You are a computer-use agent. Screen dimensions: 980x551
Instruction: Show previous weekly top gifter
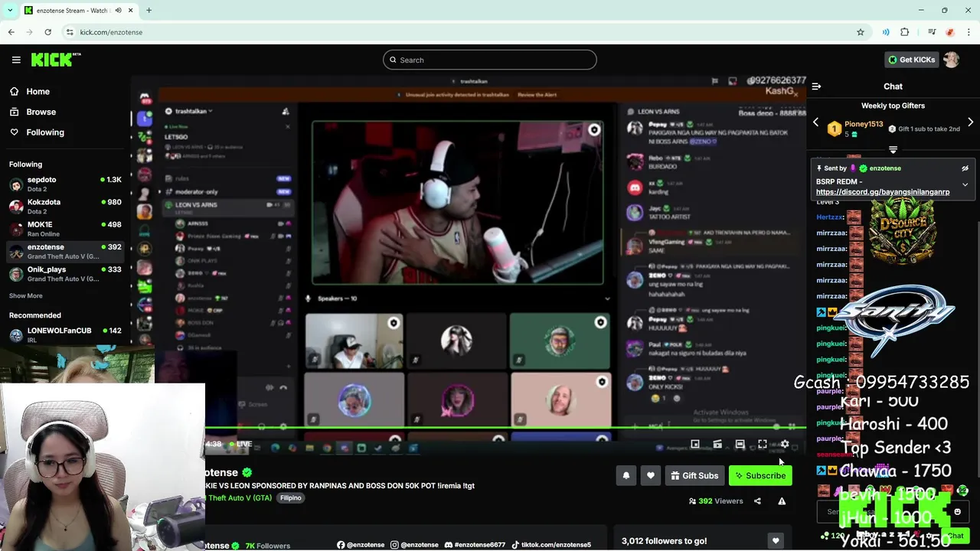click(x=815, y=122)
